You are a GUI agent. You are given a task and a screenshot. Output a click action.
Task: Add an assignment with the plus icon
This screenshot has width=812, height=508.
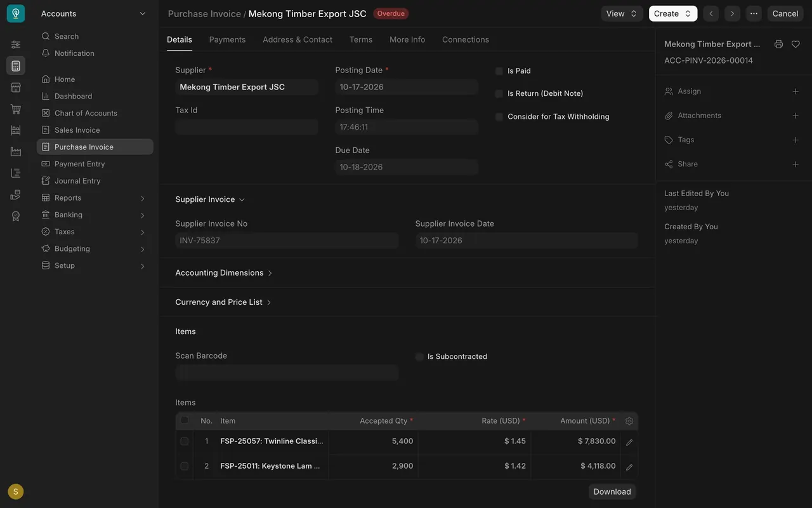tap(796, 91)
